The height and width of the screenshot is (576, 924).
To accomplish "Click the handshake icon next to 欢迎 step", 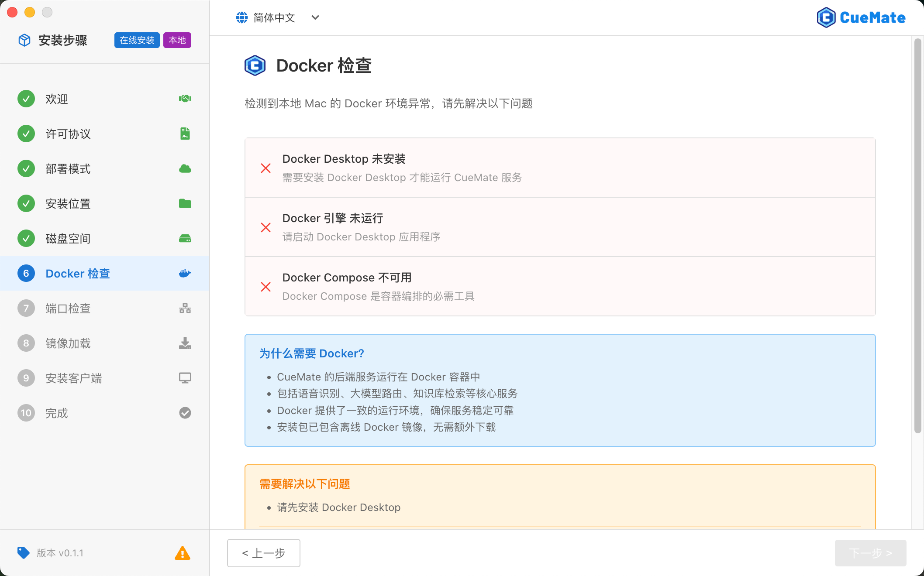I will click(x=185, y=99).
